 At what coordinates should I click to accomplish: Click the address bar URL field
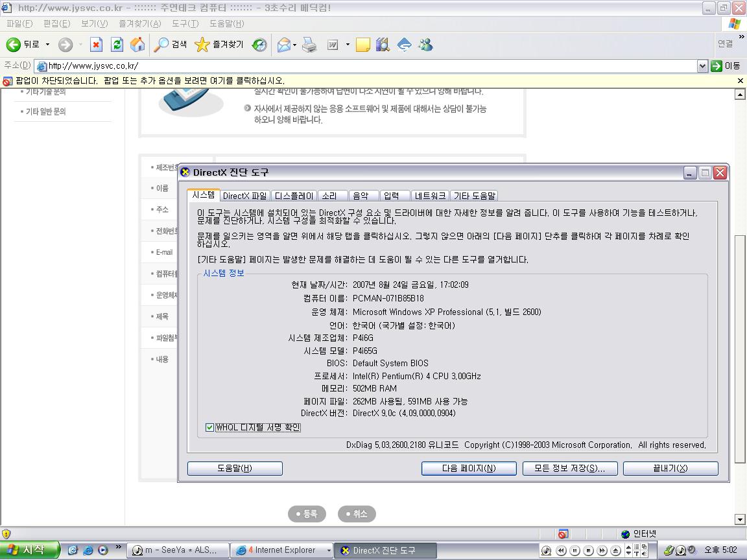coord(366,66)
